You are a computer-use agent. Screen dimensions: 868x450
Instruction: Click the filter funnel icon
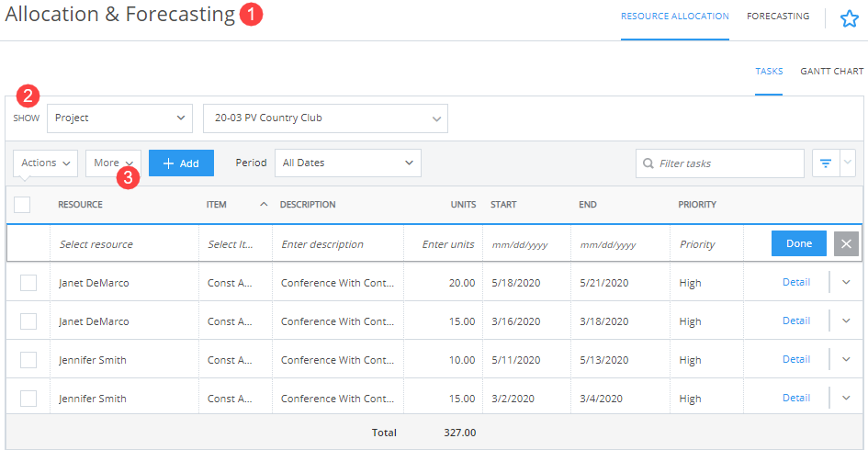click(x=826, y=163)
